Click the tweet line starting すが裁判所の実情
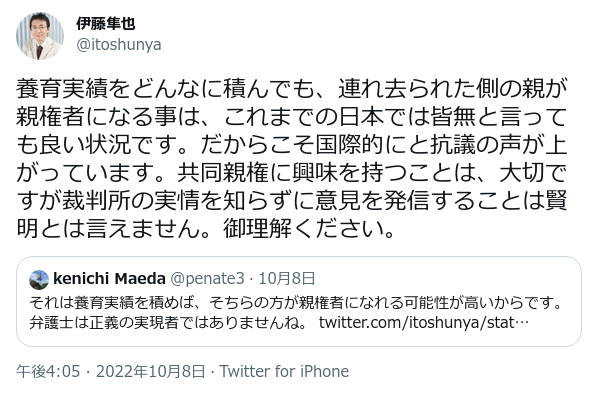Screen dimensions: 598x398 292,201
